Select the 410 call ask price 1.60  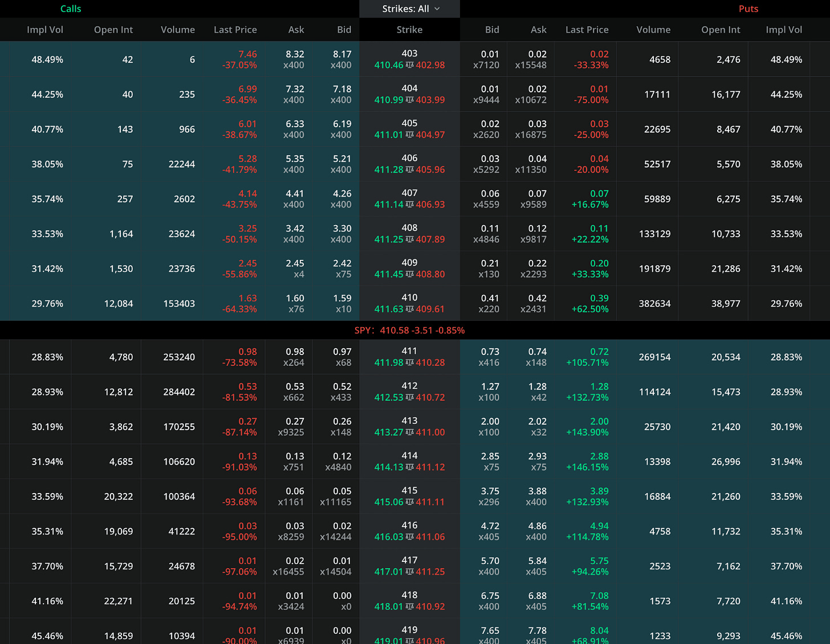295,298
